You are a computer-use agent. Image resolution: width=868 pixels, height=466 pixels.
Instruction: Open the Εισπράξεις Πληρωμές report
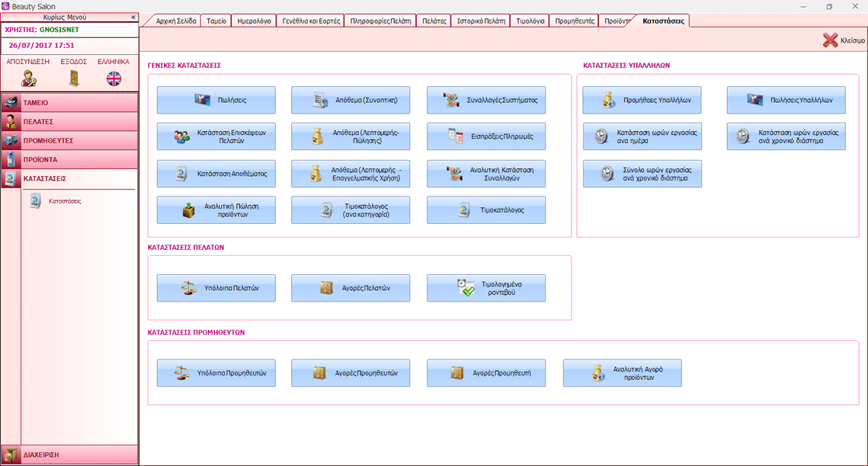(486, 137)
